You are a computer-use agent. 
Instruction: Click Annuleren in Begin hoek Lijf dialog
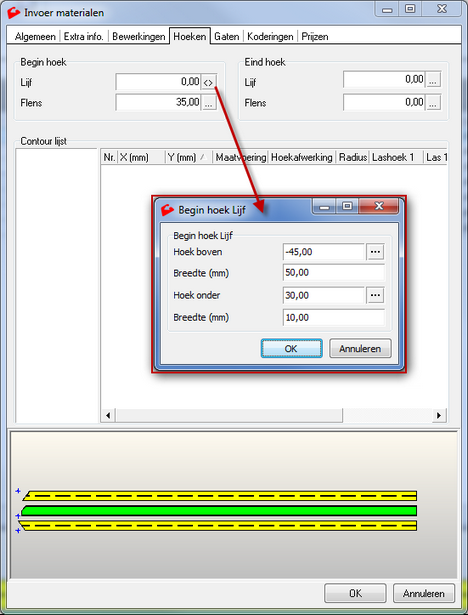[360, 348]
